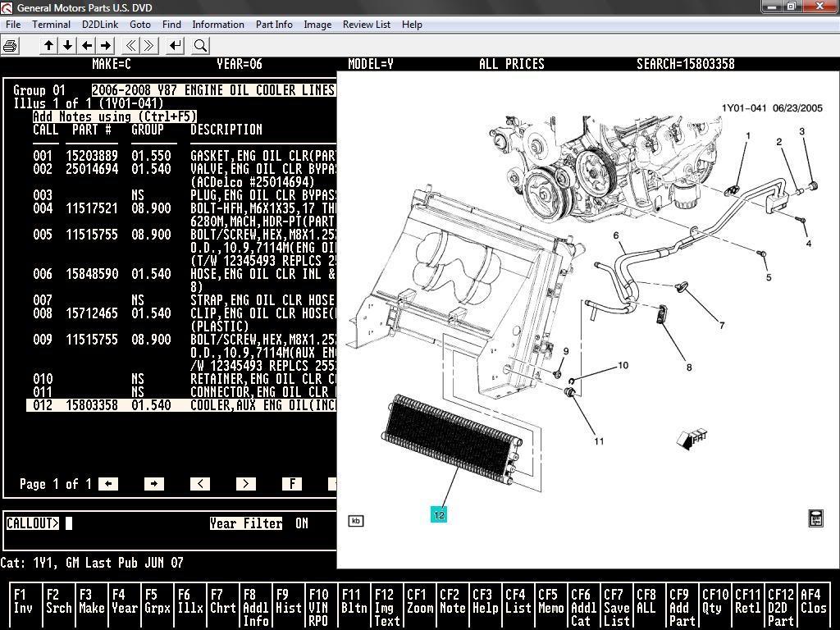Open the File menu

[13, 25]
